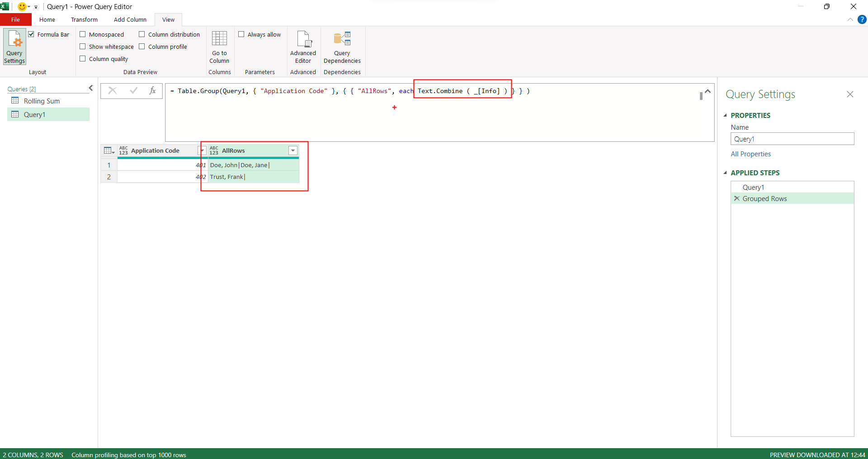868x459 pixels.
Task: Confirm formula with the checkmark icon
Action: coord(133,91)
